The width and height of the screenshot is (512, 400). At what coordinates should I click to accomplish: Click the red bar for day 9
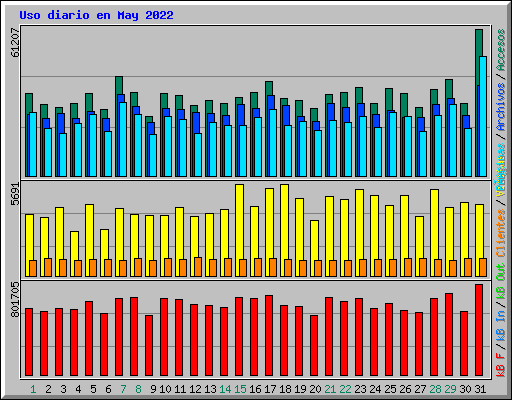click(149, 346)
